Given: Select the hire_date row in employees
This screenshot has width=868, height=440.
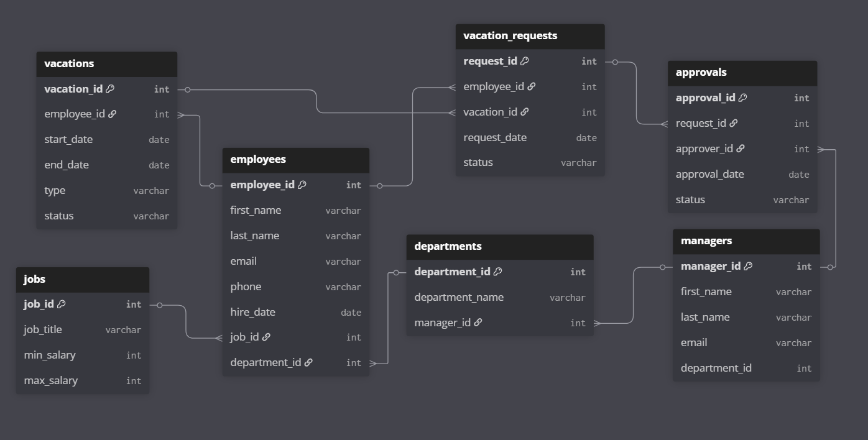Looking at the screenshot, I should (x=295, y=312).
